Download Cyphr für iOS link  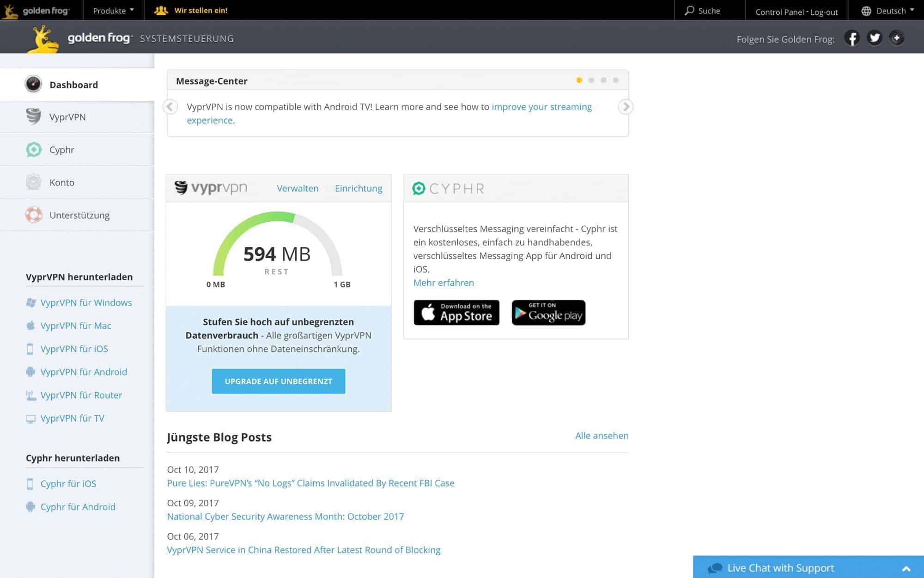pyautogui.click(x=68, y=484)
